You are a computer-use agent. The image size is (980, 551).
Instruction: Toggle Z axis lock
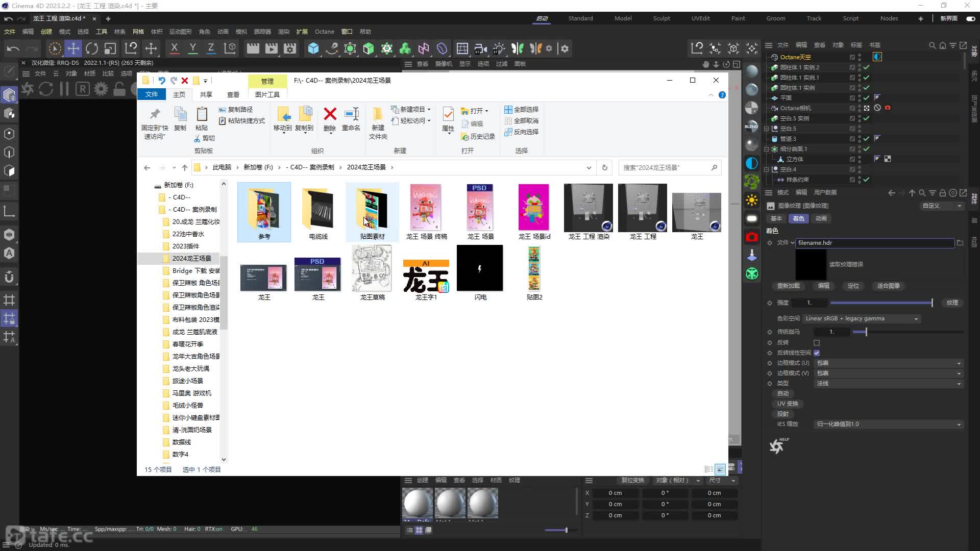(210, 48)
